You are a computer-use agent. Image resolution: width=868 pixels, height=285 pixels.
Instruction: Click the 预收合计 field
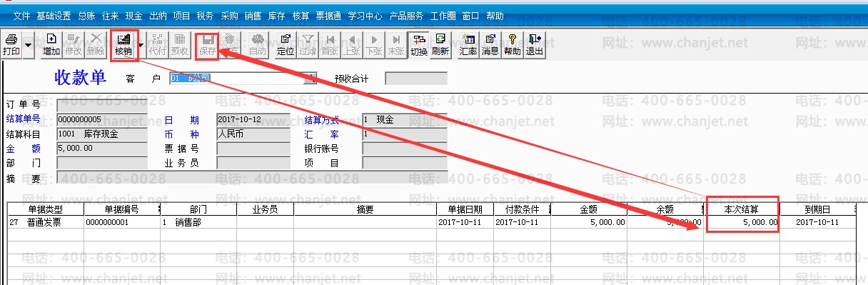(416, 78)
